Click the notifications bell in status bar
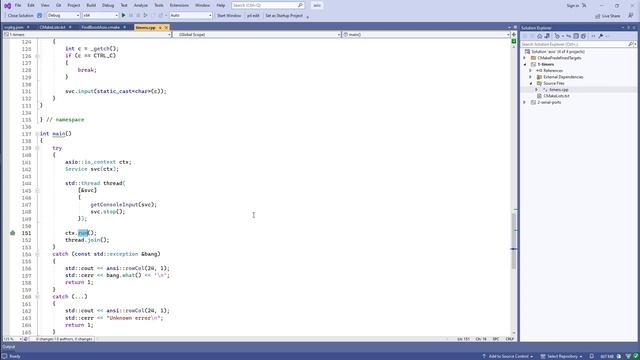Screen dimensions: 640x360 [x=591, y=356]
